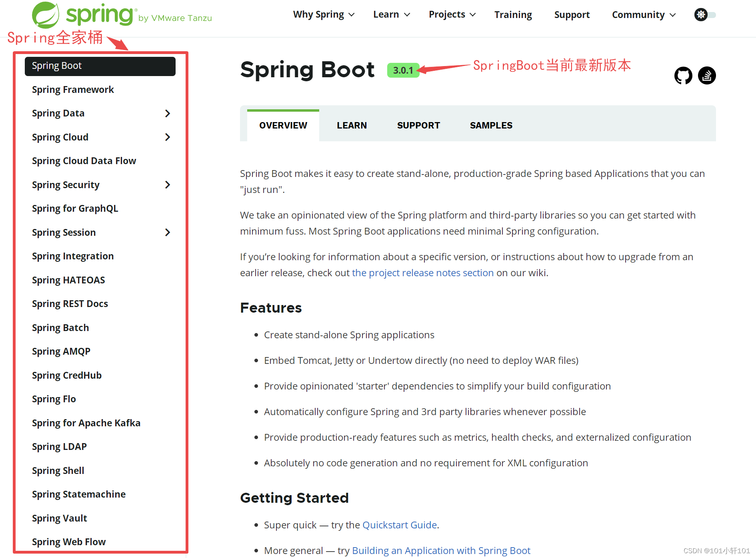
Task: Select the OVERVIEW tab
Action: coord(283,125)
